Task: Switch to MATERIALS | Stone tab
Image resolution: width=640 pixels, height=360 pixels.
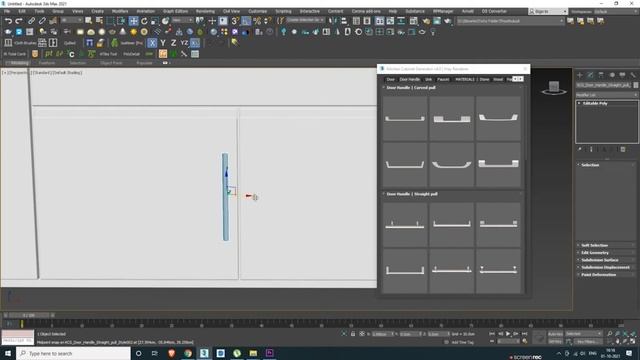Action: 472,80
